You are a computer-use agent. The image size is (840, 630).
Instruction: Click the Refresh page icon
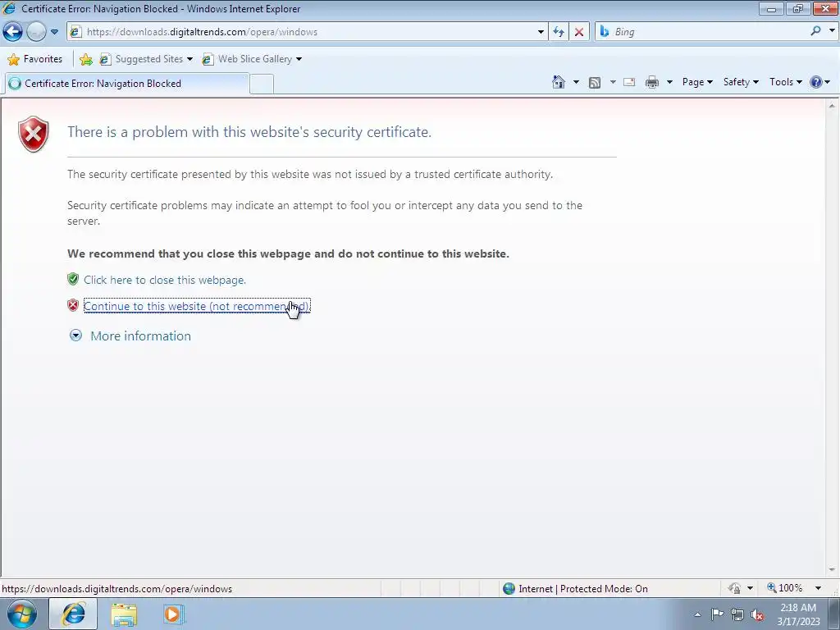tap(558, 32)
